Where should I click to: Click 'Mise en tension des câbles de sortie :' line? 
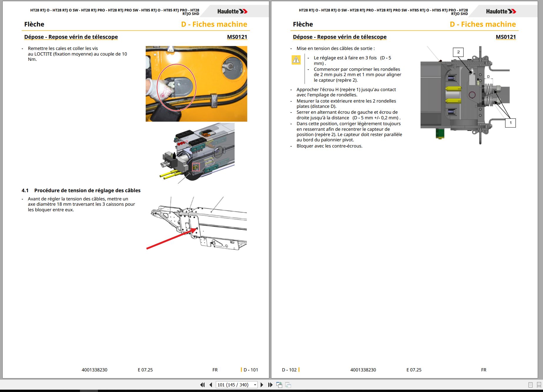335,48
